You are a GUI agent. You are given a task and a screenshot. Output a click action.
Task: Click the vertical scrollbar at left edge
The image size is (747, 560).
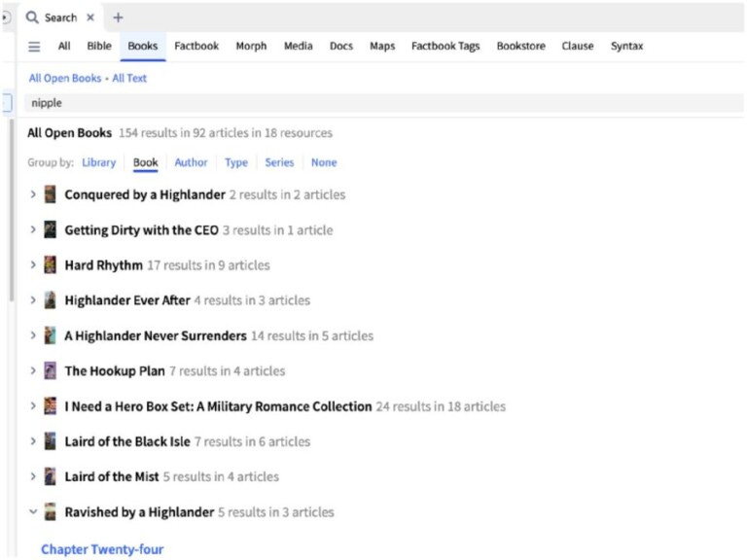[x=12, y=210]
